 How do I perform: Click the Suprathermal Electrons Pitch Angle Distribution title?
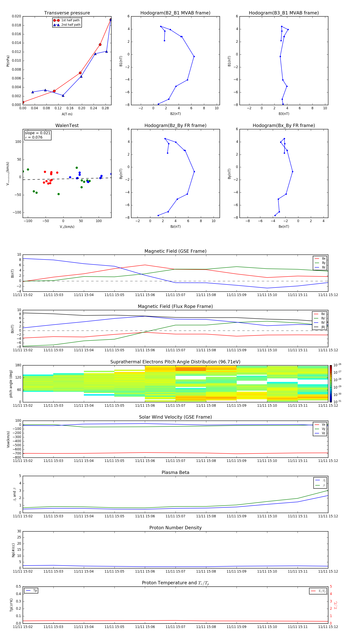175,362
